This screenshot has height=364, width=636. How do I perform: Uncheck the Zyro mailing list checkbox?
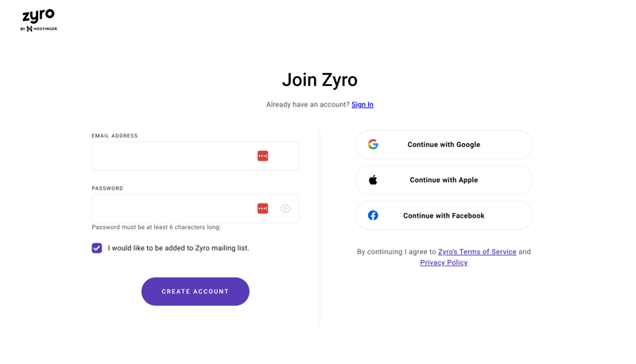click(x=96, y=248)
